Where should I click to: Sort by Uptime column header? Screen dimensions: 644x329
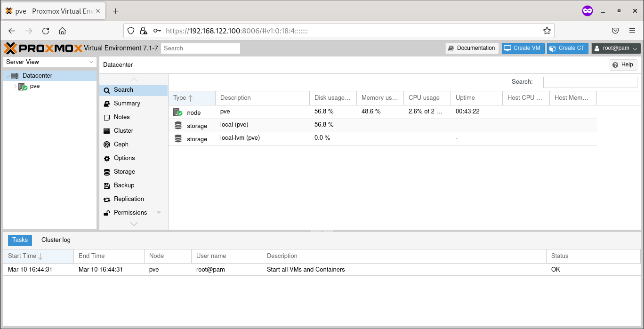(x=476, y=98)
